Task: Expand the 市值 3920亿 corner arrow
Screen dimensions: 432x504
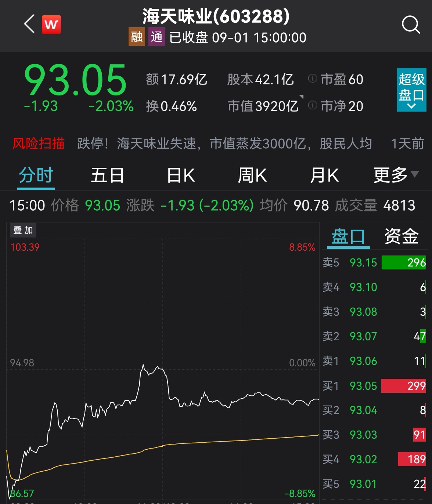Action: pyautogui.click(x=301, y=97)
